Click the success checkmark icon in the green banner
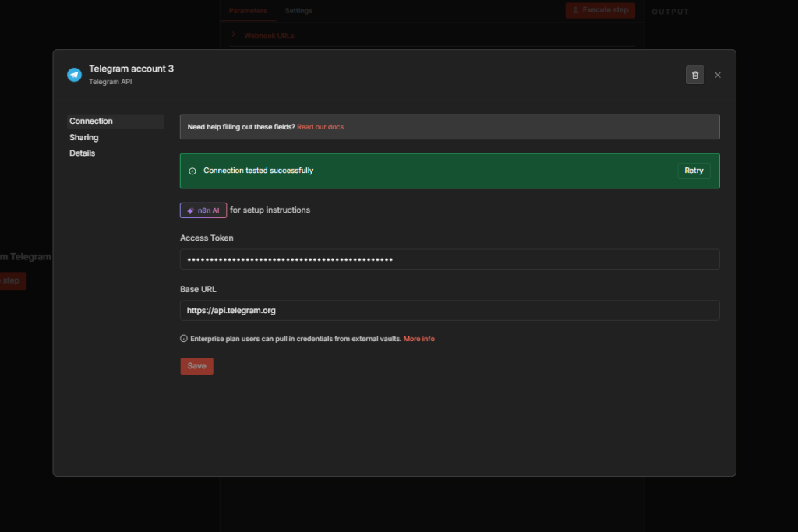The height and width of the screenshot is (532, 798). click(x=193, y=170)
